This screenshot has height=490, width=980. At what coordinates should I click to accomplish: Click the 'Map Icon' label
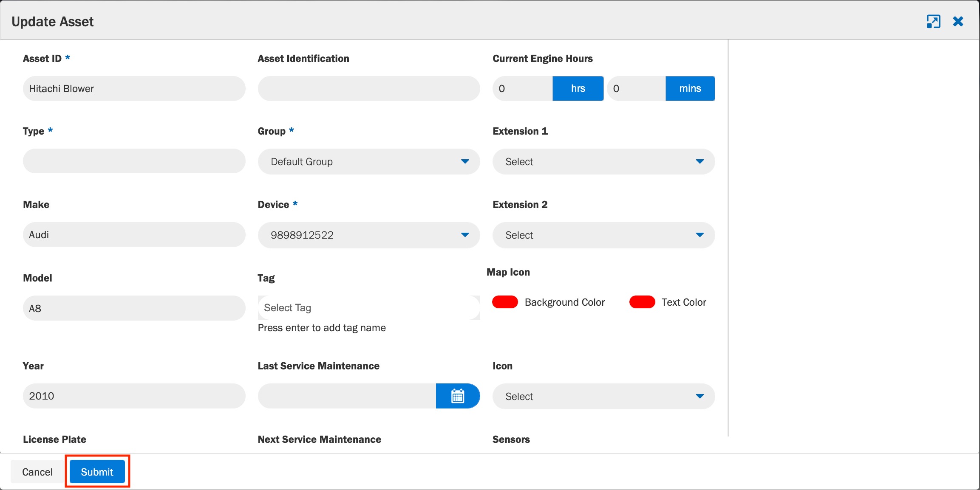pyautogui.click(x=508, y=272)
